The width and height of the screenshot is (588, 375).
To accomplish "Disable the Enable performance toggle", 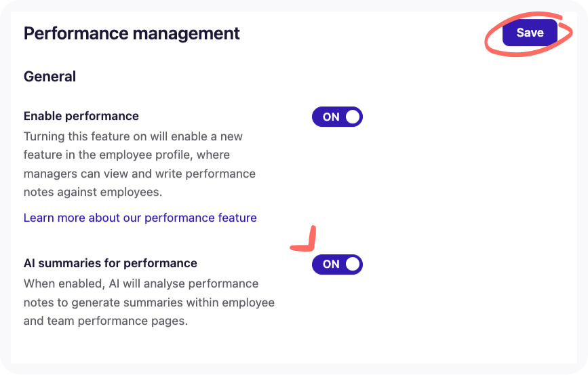I will [x=337, y=117].
